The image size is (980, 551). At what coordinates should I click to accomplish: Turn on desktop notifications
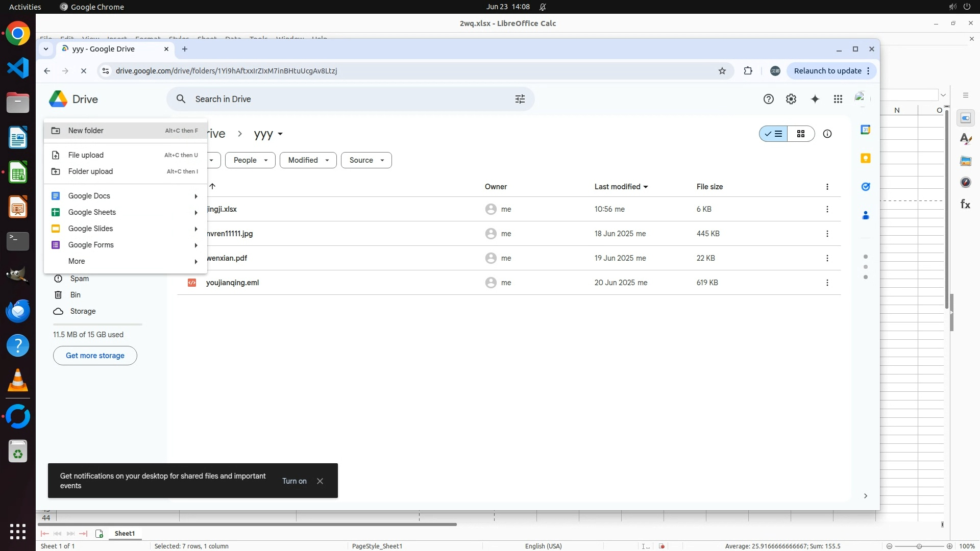coord(294,481)
